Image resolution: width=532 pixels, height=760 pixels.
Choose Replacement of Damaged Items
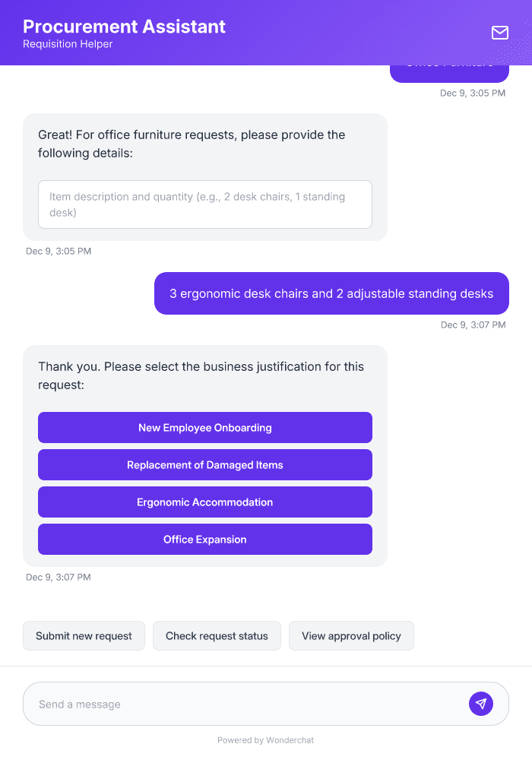[204, 464]
